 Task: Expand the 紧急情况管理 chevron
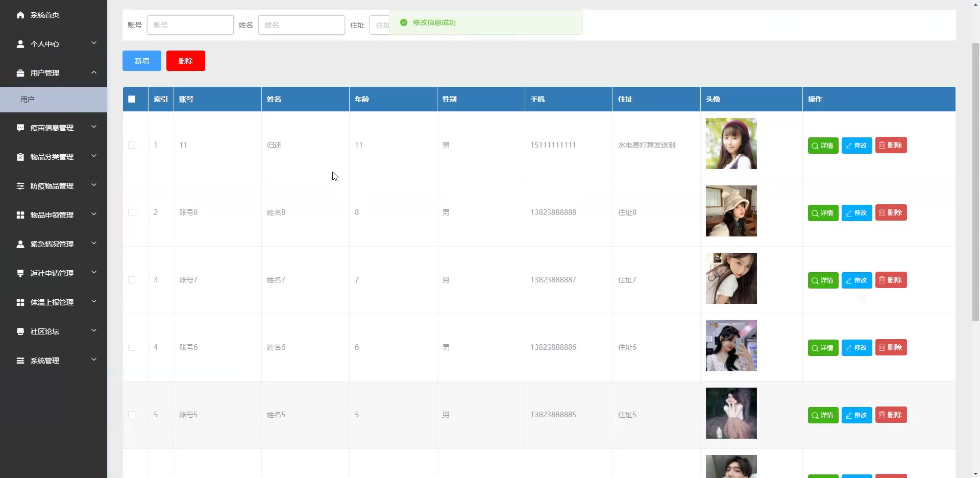point(94,243)
